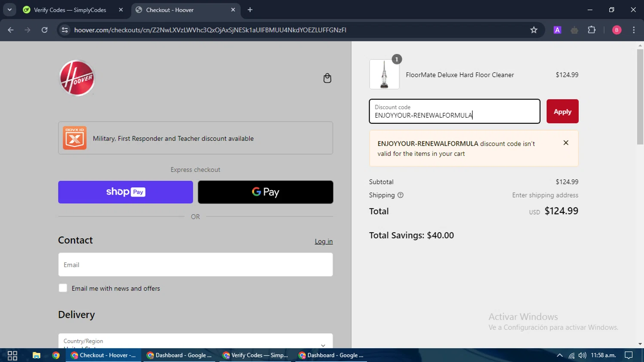Click the Log in link
Screen dimensions: 644x362
coord(324,241)
